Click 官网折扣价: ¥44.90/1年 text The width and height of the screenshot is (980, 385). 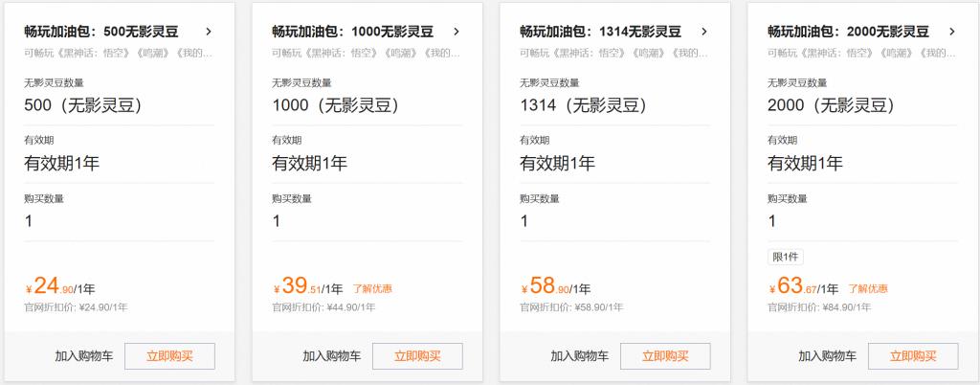(323, 307)
